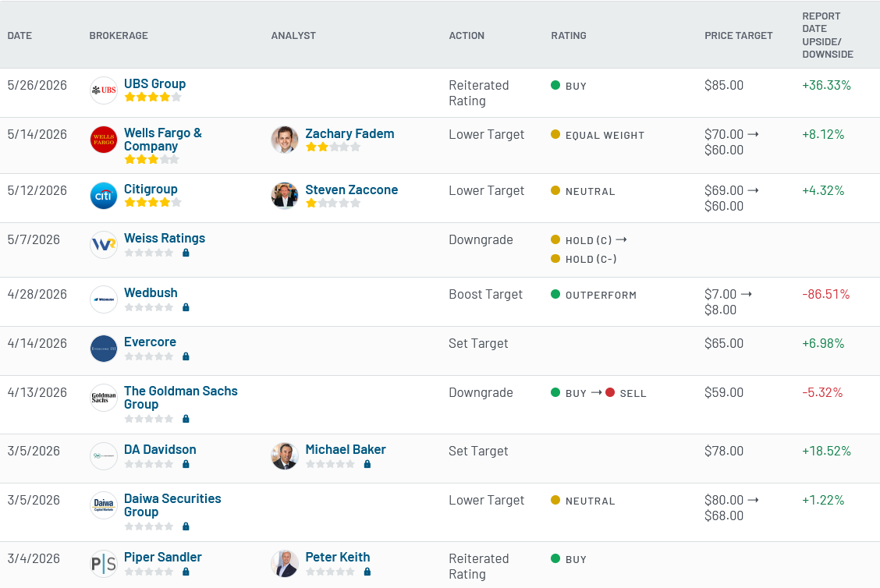The image size is (880, 588).
Task: Click the REPORT DATE UPSIDE/DOWNSIDE header
Action: 827,35
